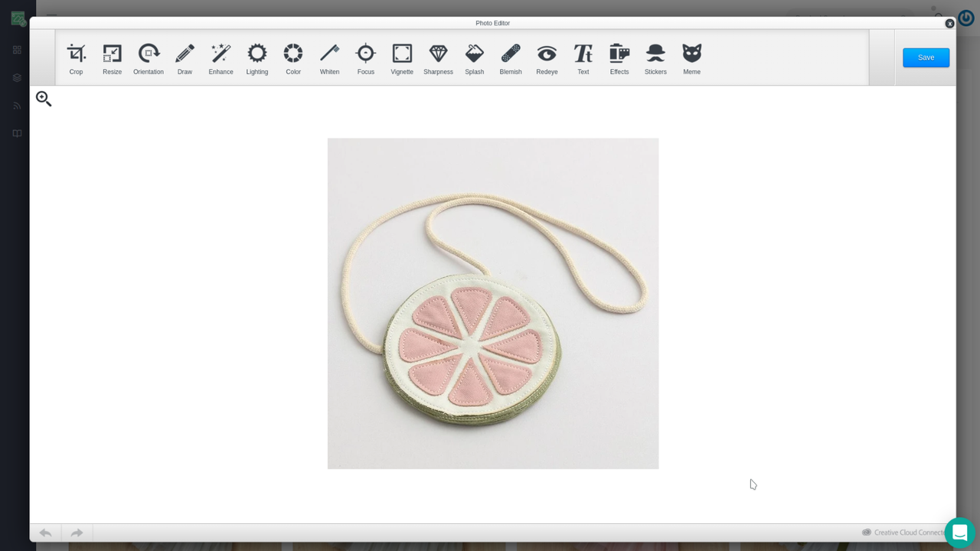This screenshot has width=980, height=551.
Task: Undo with the back arrow
Action: coord(45,533)
